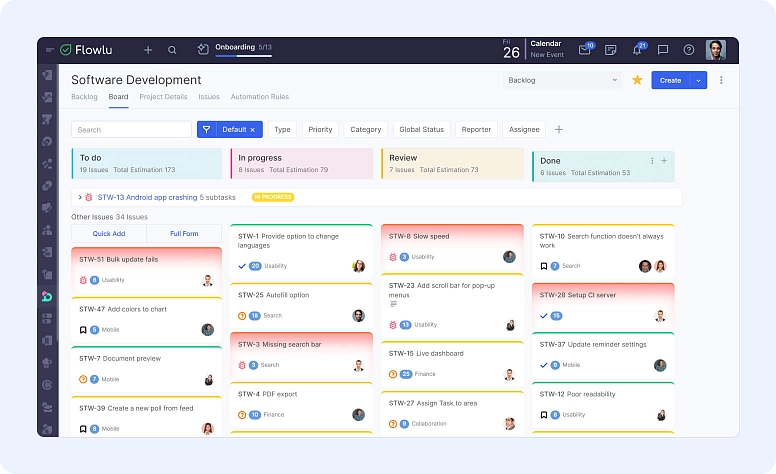The image size is (776, 474).
Task: Open the three-dot project options menu
Action: 721,80
